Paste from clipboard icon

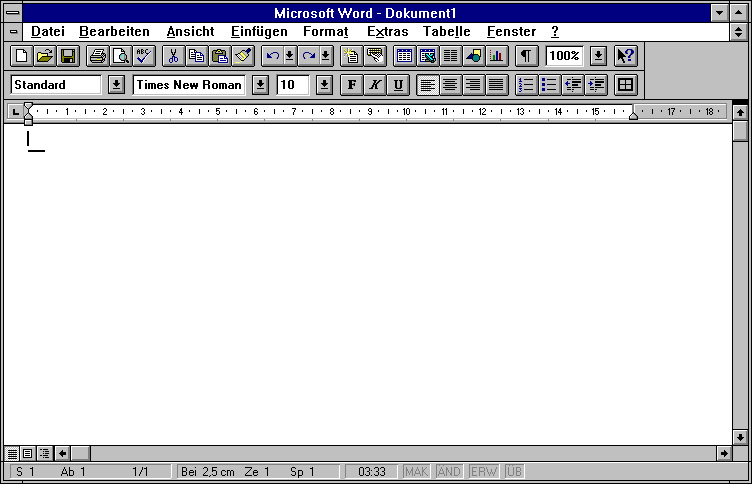220,56
